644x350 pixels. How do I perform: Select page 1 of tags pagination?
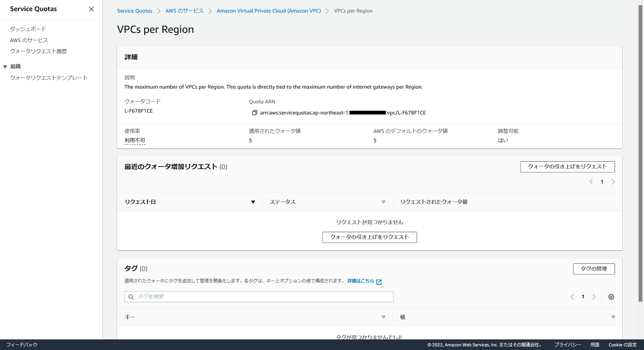click(583, 297)
